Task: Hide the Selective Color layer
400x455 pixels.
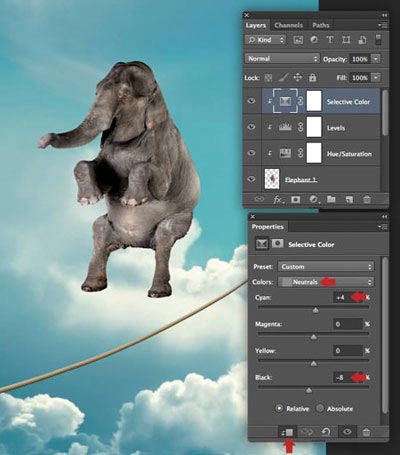Action: [x=251, y=101]
